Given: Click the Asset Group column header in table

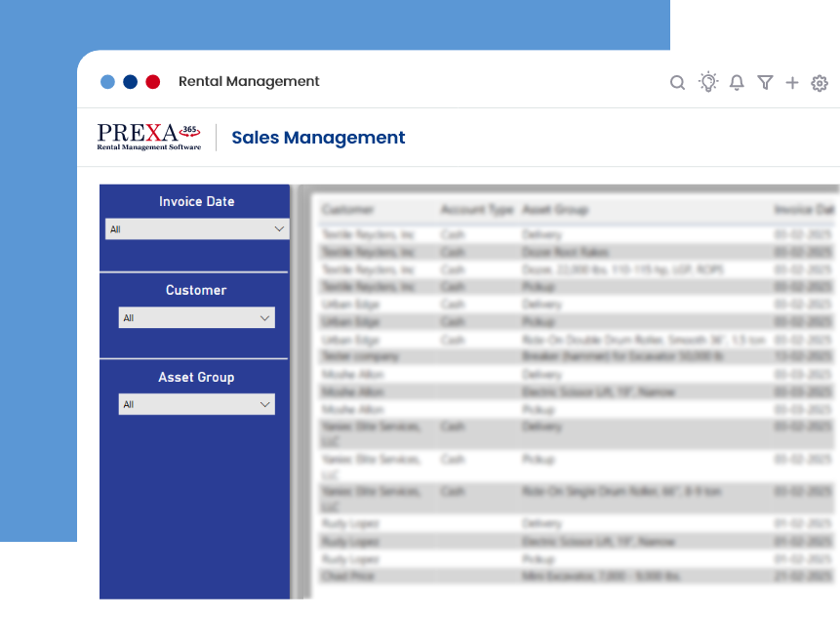Looking at the screenshot, I should pyautogui.click(x=555, y=210).
